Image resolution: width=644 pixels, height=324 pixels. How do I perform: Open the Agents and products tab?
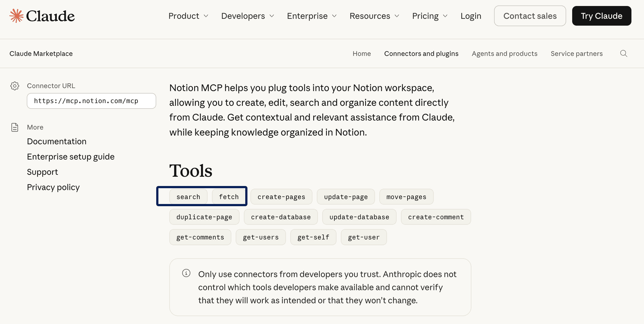pyautogui.click(x=504, y=53)
